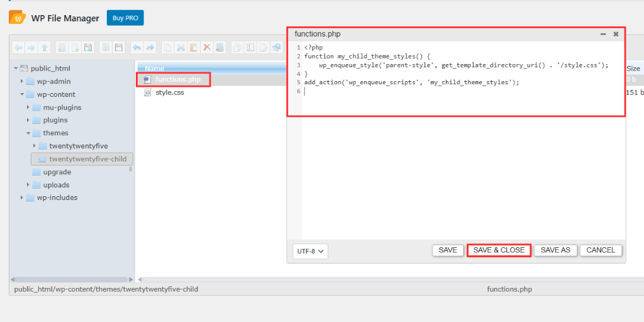Click the SAVE button
This screenshot has width=644, height=322.
pyautogui.click(x=448, y=250)
